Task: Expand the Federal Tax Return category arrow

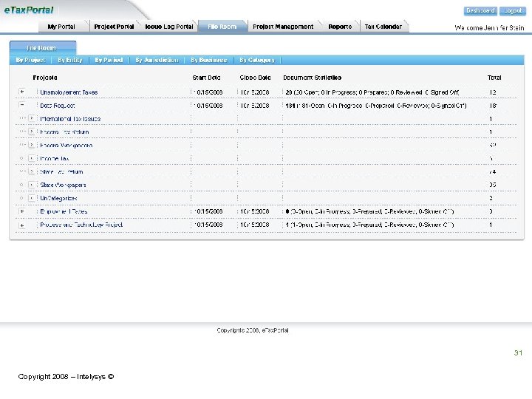Action: 32,132
